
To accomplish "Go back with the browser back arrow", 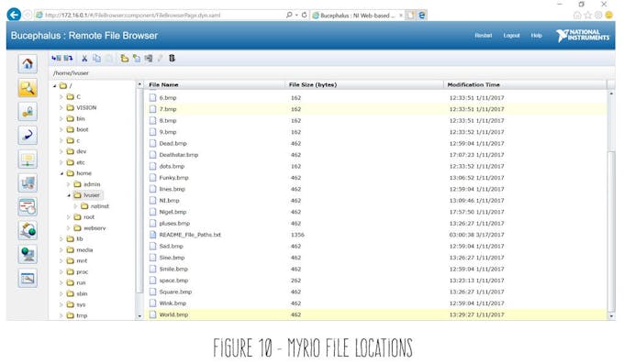I will [x=14, y=15].
